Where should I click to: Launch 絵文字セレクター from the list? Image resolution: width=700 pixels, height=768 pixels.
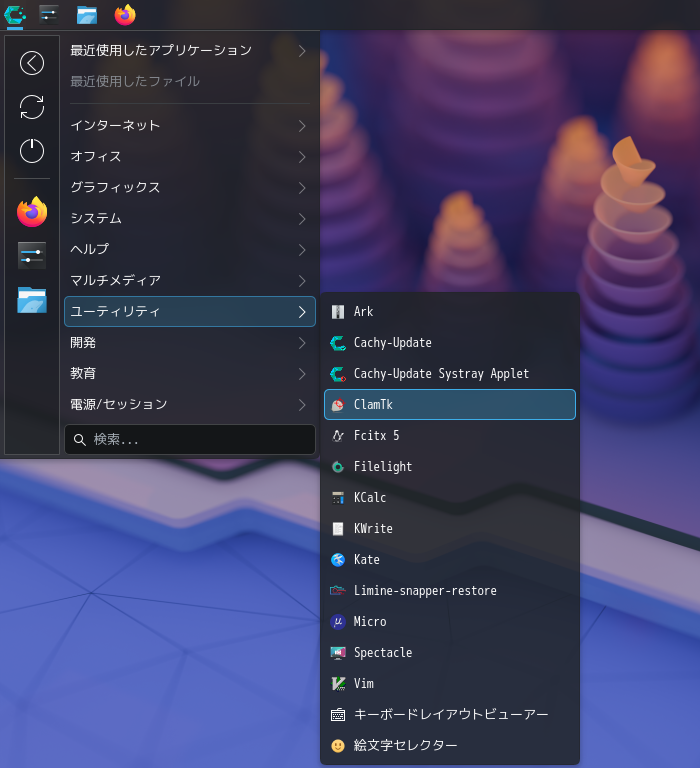[450, 746]
